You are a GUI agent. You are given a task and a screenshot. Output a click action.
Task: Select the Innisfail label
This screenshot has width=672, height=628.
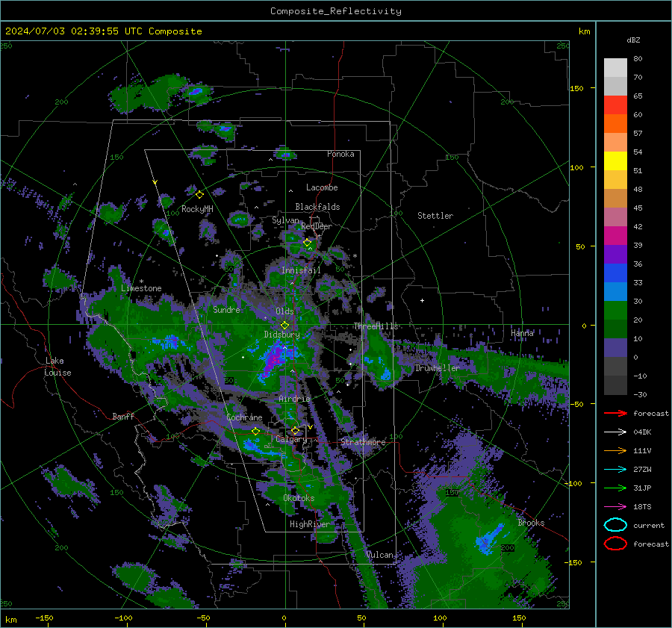pyautogui.click(x=301, y=270)
